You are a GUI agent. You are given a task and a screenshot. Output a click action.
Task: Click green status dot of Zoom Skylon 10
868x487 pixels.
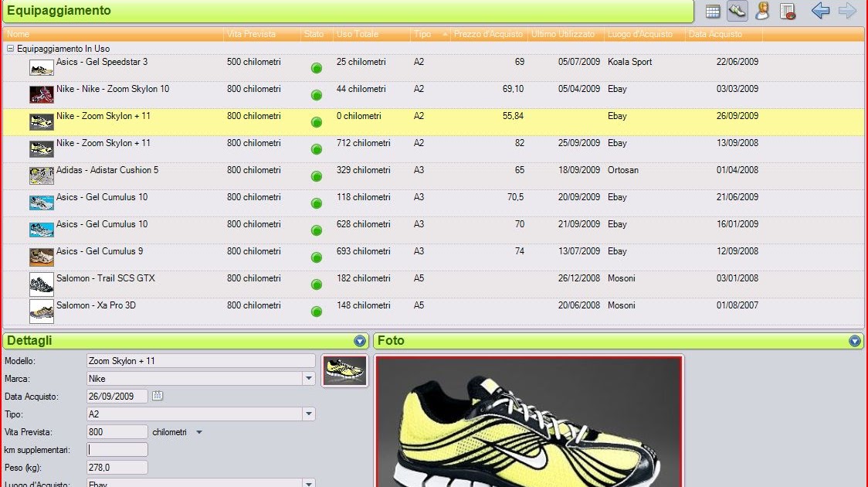pyautogui.click(x=317, y=95)
